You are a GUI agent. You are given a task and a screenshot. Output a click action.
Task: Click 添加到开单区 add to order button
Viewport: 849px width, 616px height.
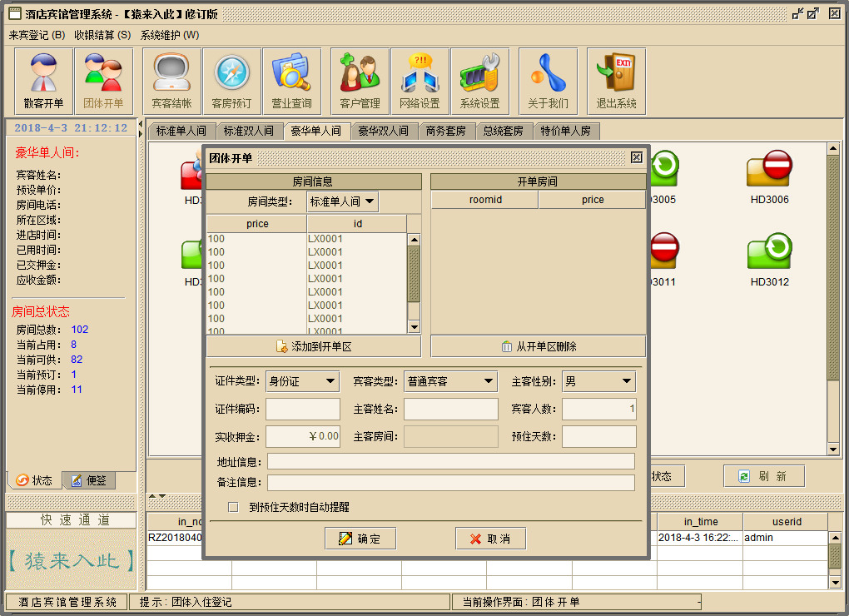[x=314, y=346]
